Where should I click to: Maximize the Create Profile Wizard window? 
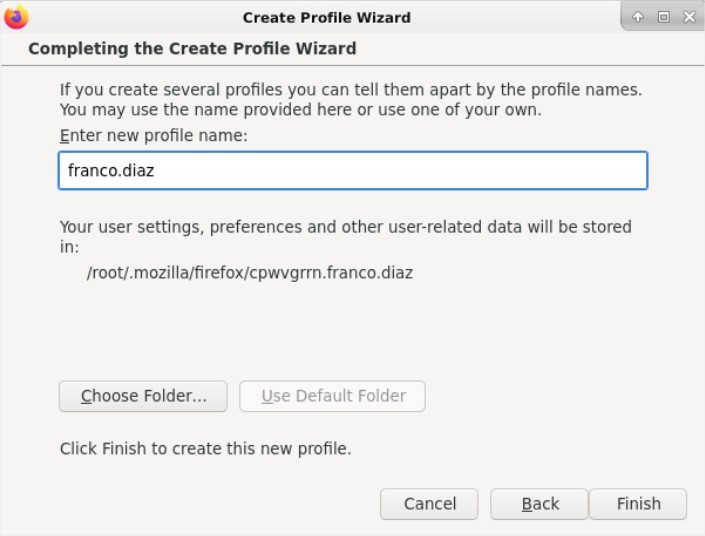[663, 17]
